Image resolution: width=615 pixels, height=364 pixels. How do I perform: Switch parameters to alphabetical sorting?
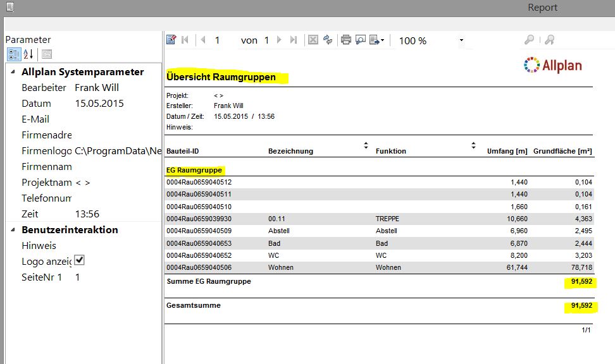tap(28, 54)
